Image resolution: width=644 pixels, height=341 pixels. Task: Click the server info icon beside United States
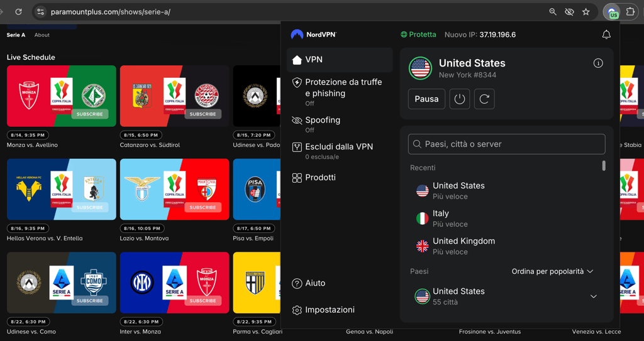(x=598, y=63)
